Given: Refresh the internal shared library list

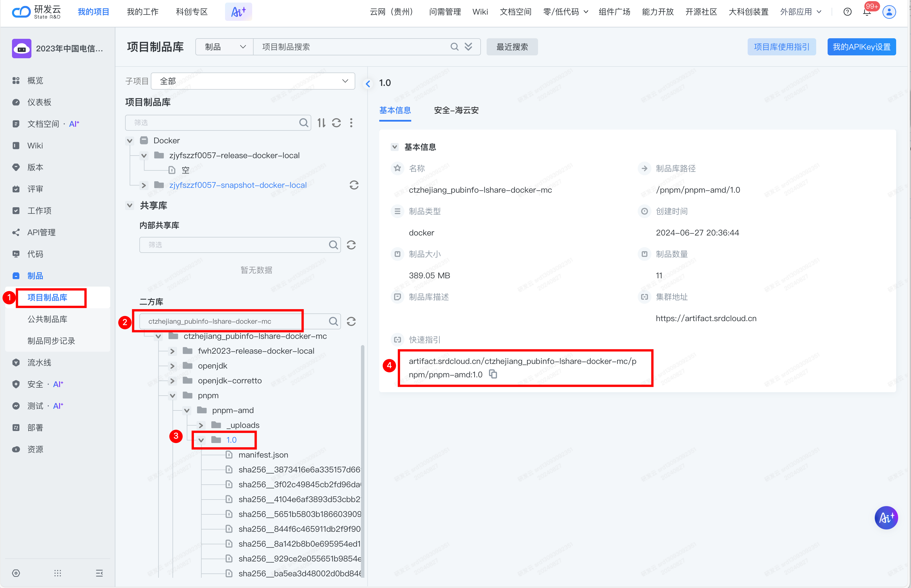Looking at the screenshot, I should point(351,245).
